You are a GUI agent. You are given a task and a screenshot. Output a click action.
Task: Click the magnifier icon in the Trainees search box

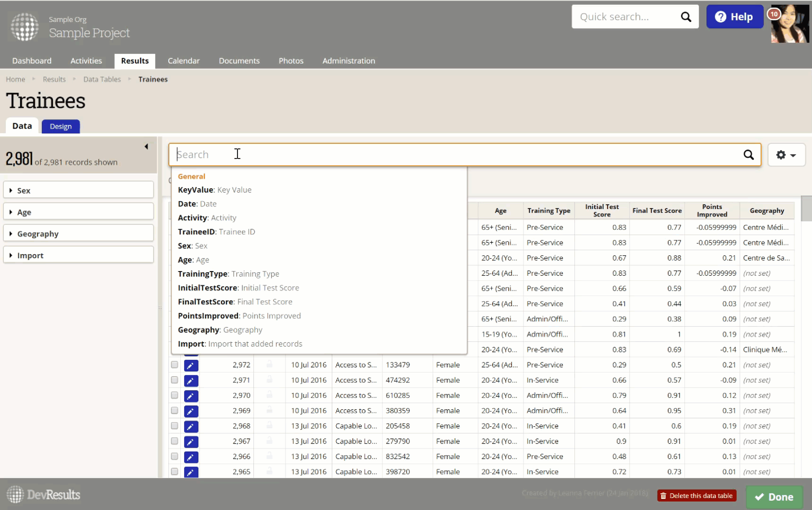tap(748, 155)
